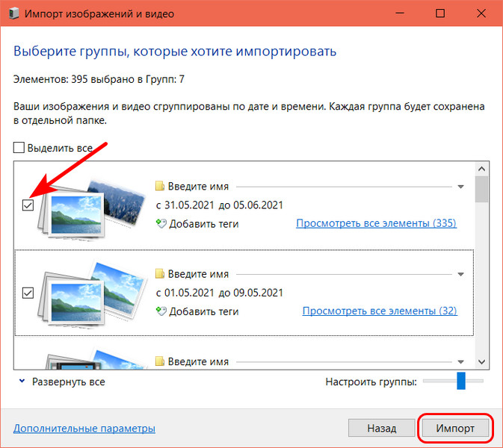Open name dropdown of the third group
Viewport: 503px width, 448px height.
pyautogui.click(x=460, y=362)
